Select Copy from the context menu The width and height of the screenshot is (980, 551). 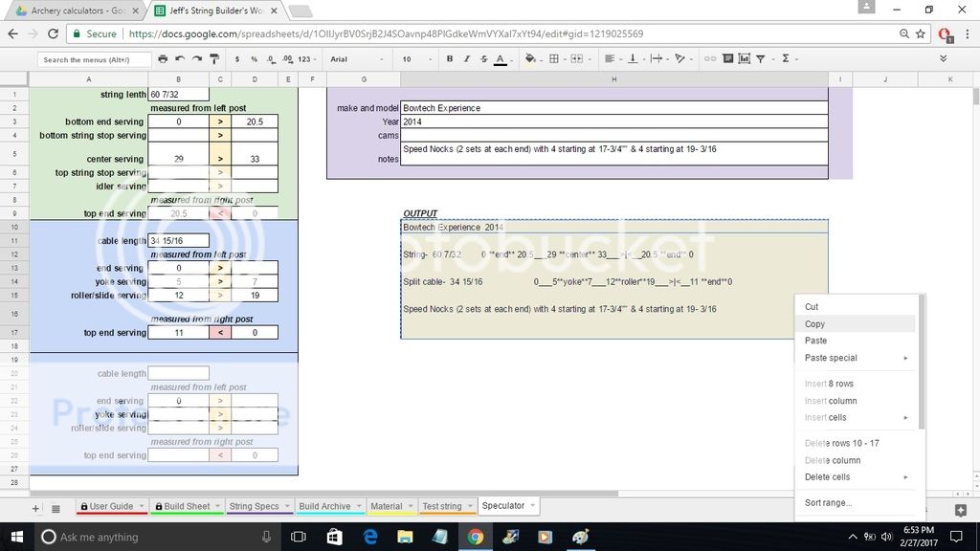click(814, 323)
